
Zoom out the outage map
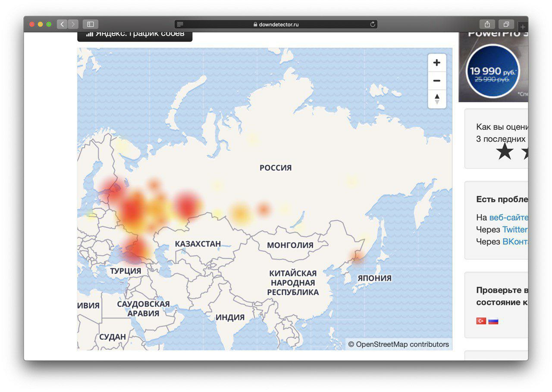pyautogui.click(x=437, y=81)
